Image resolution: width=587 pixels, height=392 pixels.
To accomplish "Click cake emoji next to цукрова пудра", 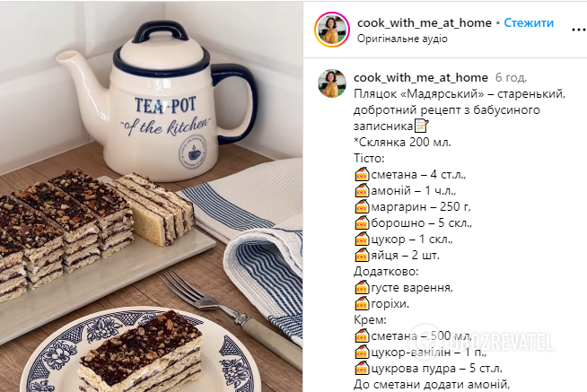I will pyautogui.click(x=362, y=369).
